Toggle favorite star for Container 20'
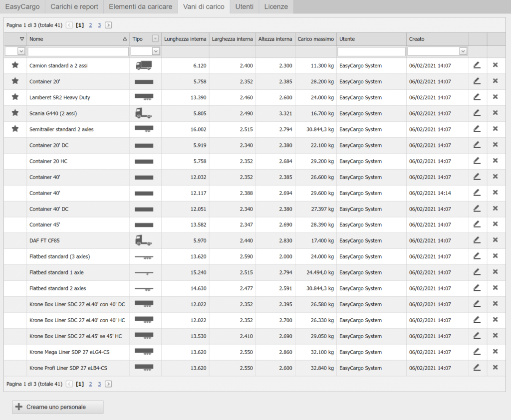The width and height of the screenshot is (511, 420). (x=15, y=81)
